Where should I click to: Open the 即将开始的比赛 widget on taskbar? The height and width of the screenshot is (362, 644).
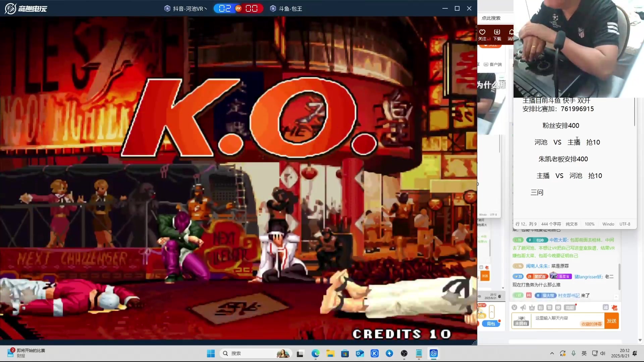point(26,353)
